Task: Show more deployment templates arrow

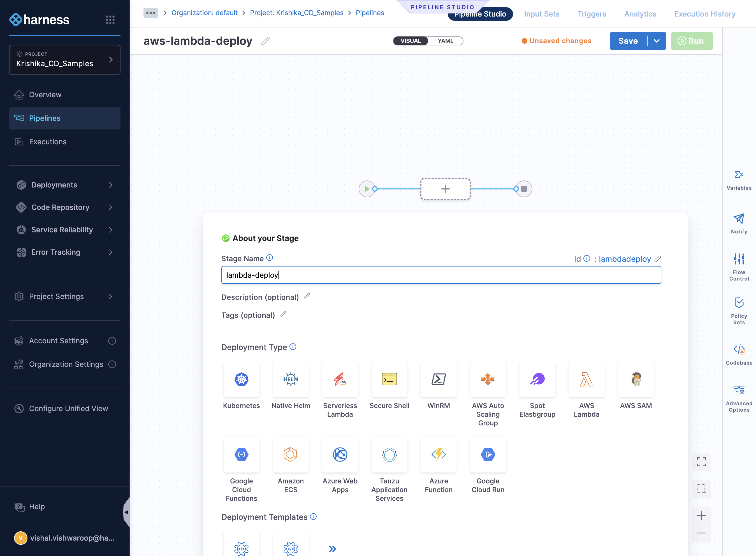Action: point(332,549)
